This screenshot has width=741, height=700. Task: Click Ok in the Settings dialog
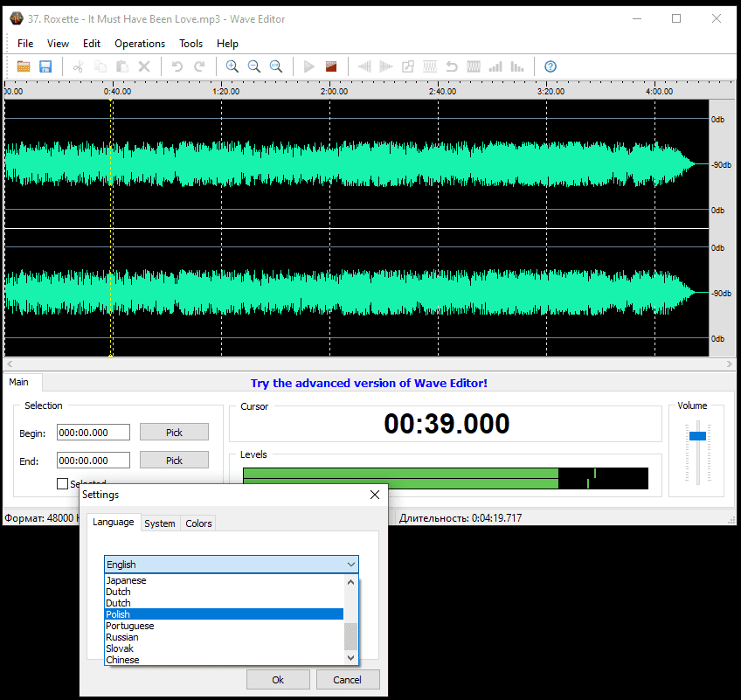278,679
